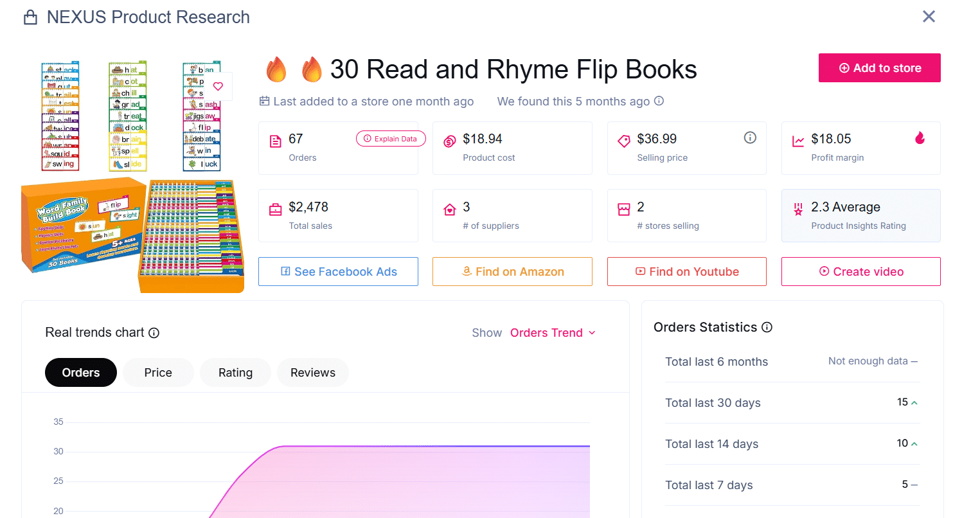Click the chevron beside Total last 14 days
The width and height of the screenshot is (980, 518).
pos(913,443)
